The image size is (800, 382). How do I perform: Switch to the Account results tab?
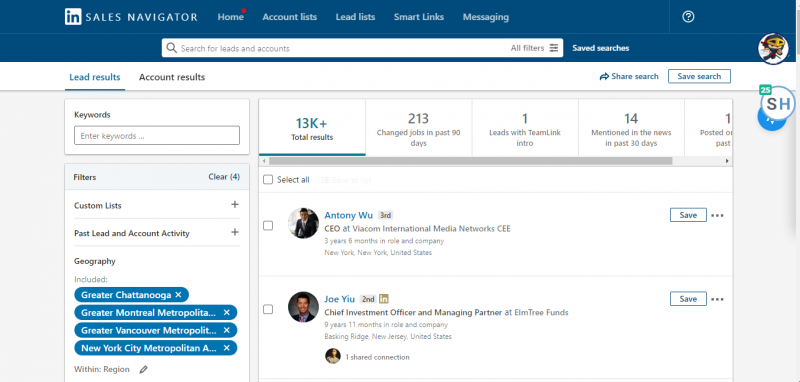click(x=172, y=77)
